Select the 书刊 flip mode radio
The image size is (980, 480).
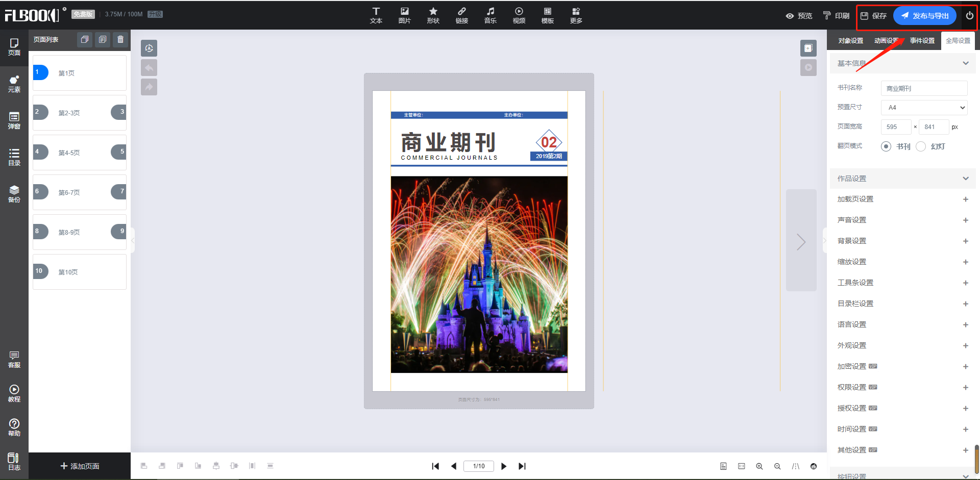[886, 146]
